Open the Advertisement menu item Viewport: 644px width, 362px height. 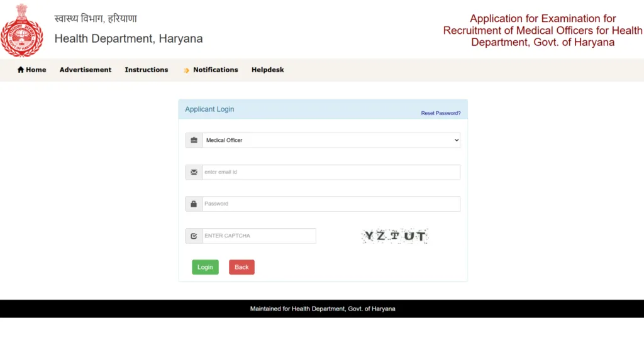coord(86,70)
